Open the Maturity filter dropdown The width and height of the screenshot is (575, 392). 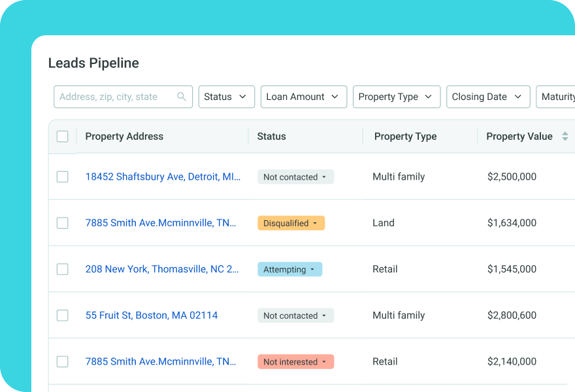click(x=555, y=97)
